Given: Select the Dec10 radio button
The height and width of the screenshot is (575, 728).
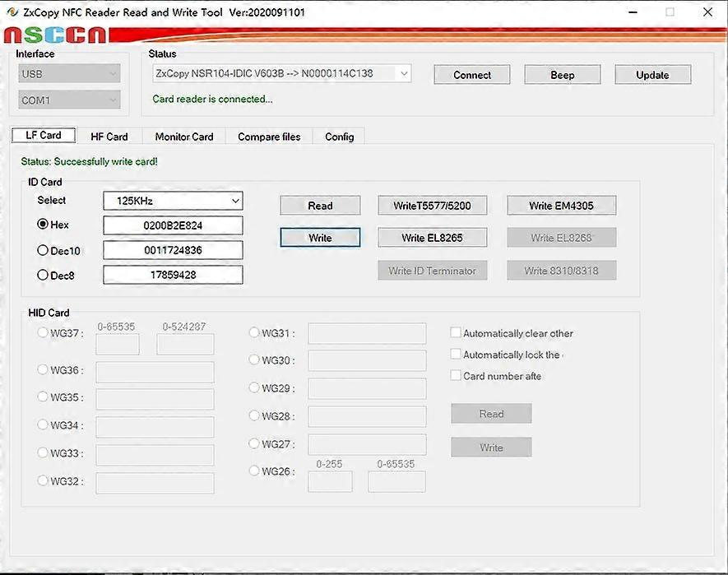Looking at the screenshot, I should (x=43, y=250).
